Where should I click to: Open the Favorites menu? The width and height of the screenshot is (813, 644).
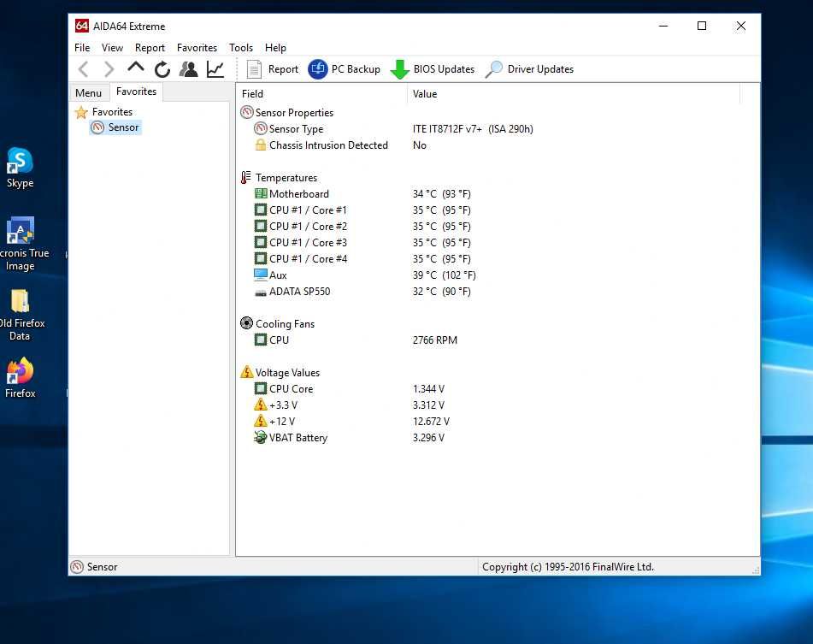click(x=197, y=48)
